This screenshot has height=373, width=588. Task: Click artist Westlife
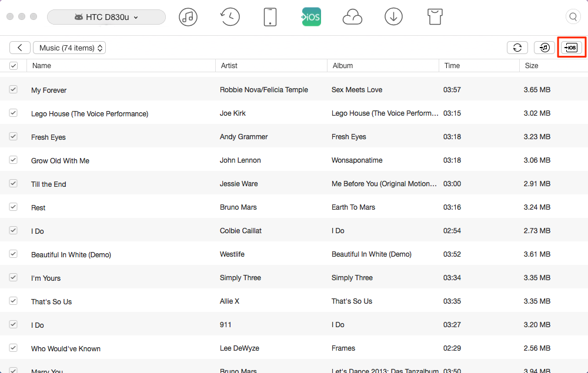[x=232, y=254]
